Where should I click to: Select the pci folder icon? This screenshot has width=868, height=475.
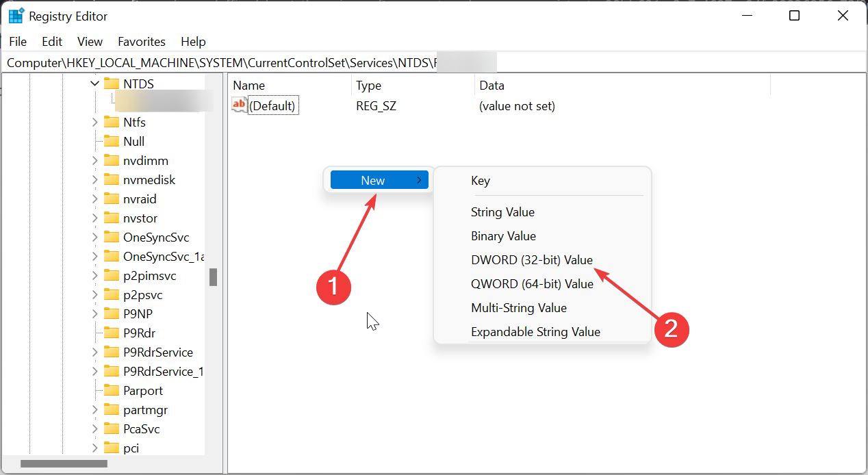[x=112, y=448]
